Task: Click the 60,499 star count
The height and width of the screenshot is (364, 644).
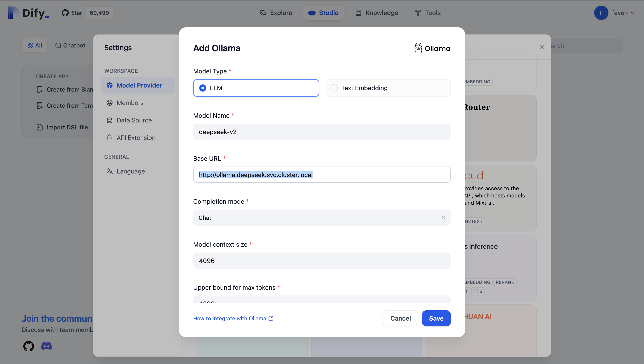Action: pyautogui.click(x=99, y=13)
